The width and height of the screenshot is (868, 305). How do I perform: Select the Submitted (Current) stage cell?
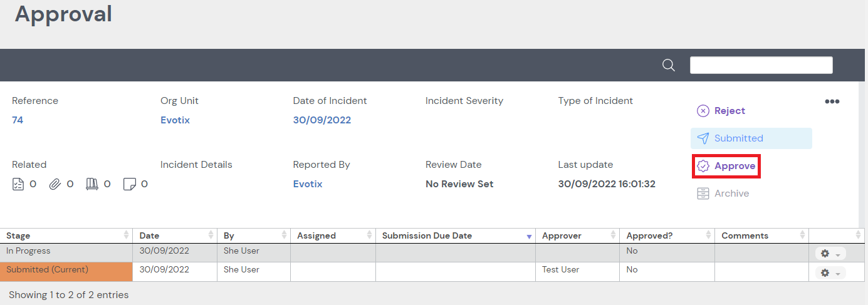click(x=66, y=271)
